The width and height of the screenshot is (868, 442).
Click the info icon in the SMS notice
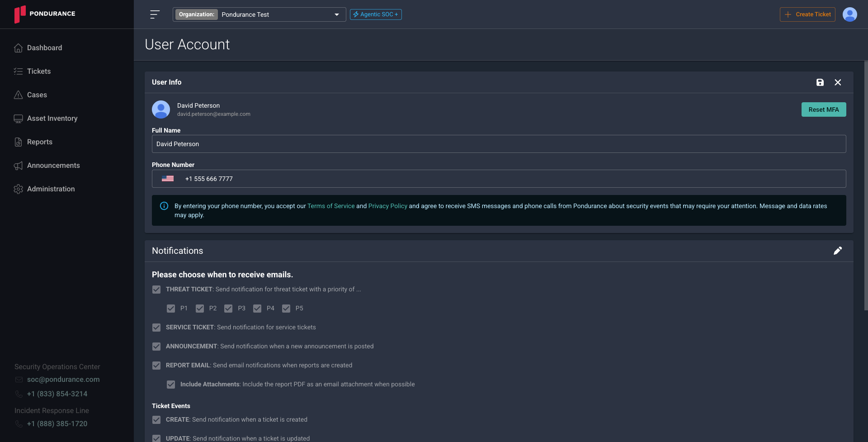[164, 206]
